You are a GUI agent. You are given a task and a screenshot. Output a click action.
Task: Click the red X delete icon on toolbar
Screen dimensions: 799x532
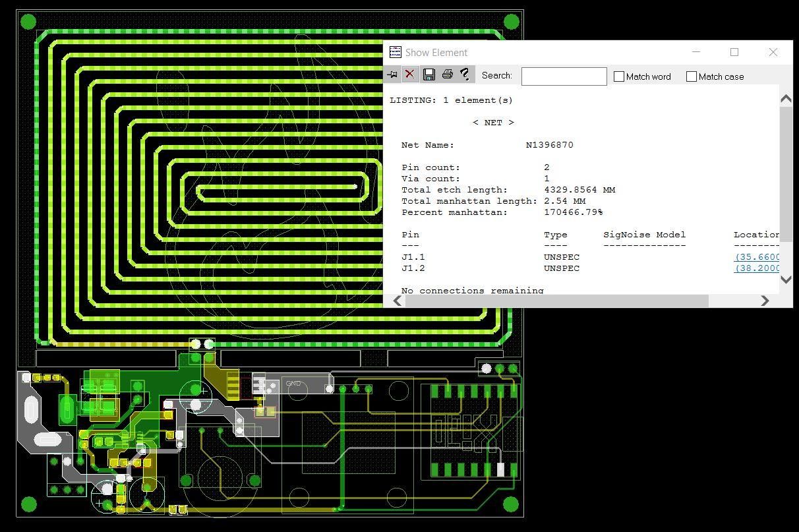pyautogui.click(x=410, y=74)
